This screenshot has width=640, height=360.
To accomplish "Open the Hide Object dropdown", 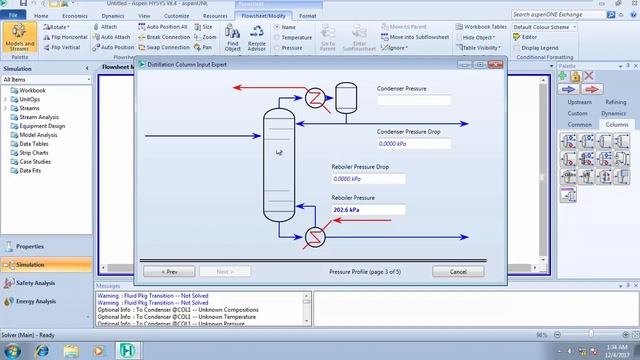I will tap(476, 37).
